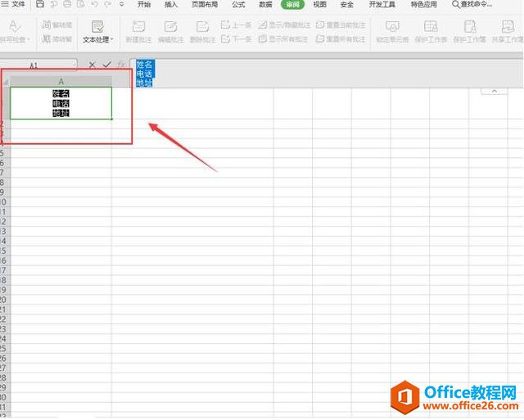The image size is (524, 420).
Task: Click the fx insert function icon
Action: [121, 65]
